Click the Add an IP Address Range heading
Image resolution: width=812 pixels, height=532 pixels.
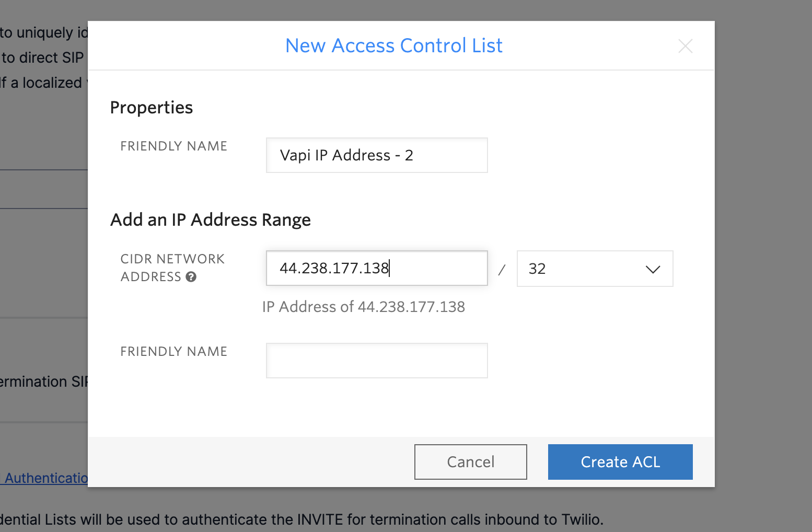pyautogui.click(x=210, y=219)
